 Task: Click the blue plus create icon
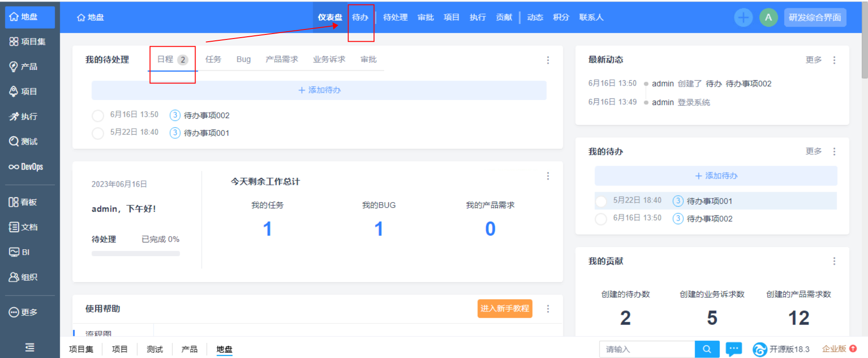click(x=743, y=18)
